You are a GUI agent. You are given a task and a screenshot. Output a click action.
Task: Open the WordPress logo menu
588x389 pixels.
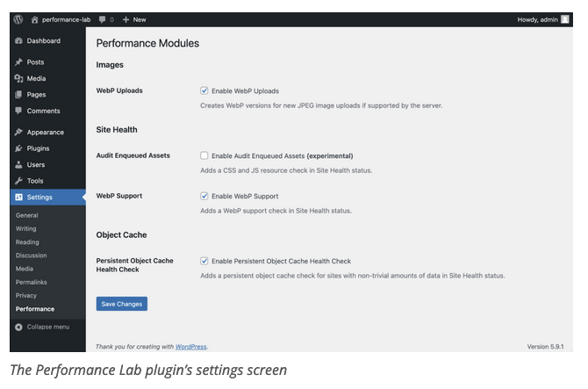(x=18, y=19)
